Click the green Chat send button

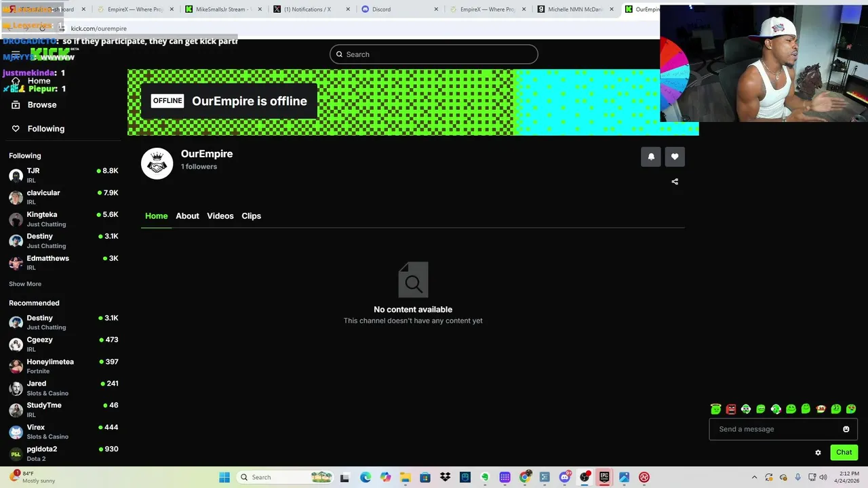click(x=844, y=452)
